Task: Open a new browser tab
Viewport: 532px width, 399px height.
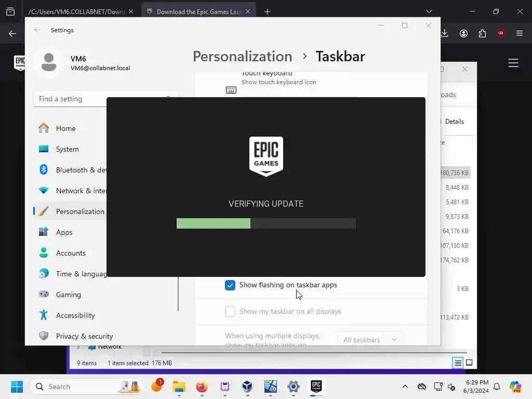Action: click(x=268, y=12)
